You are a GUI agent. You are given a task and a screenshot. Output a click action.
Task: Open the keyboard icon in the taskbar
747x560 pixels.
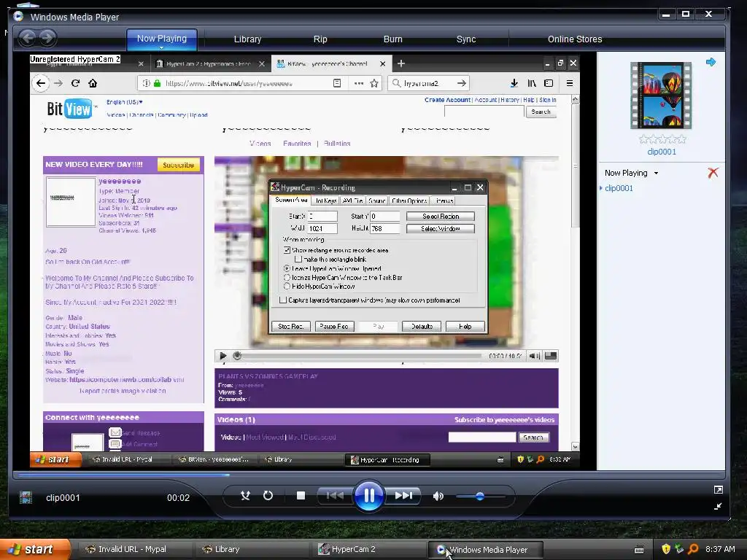pos(639,550)
